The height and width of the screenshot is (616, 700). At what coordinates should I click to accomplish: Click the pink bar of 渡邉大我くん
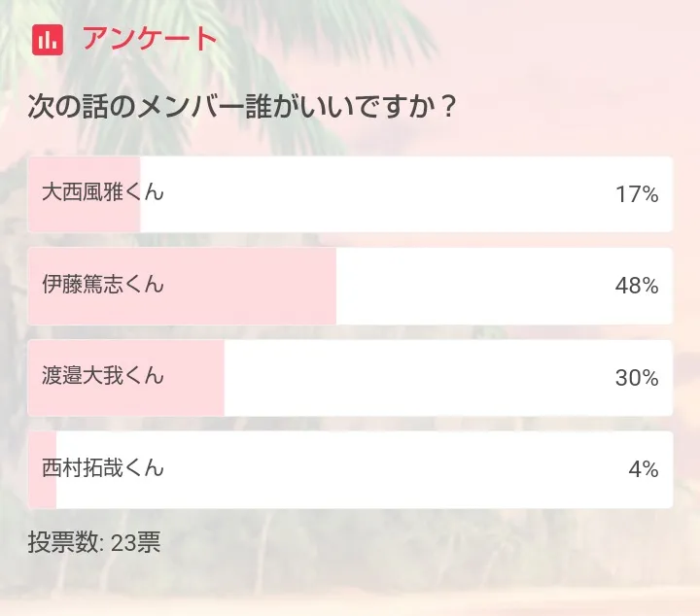pyautogui.click(x=125, y=378)
